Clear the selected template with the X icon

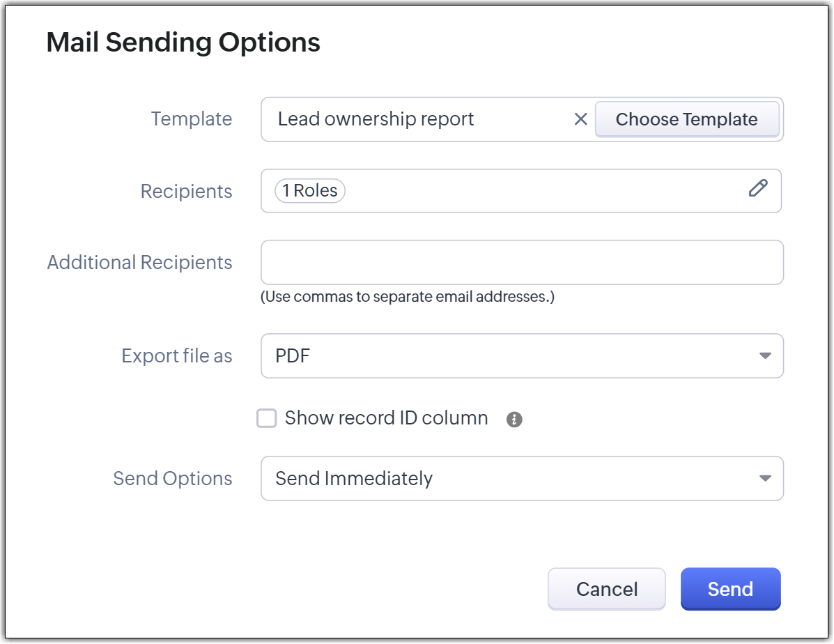[580, 119]
